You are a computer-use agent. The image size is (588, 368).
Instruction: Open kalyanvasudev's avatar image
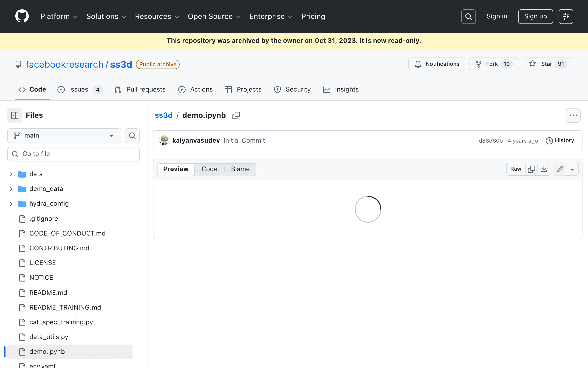[x=164, y=141]
